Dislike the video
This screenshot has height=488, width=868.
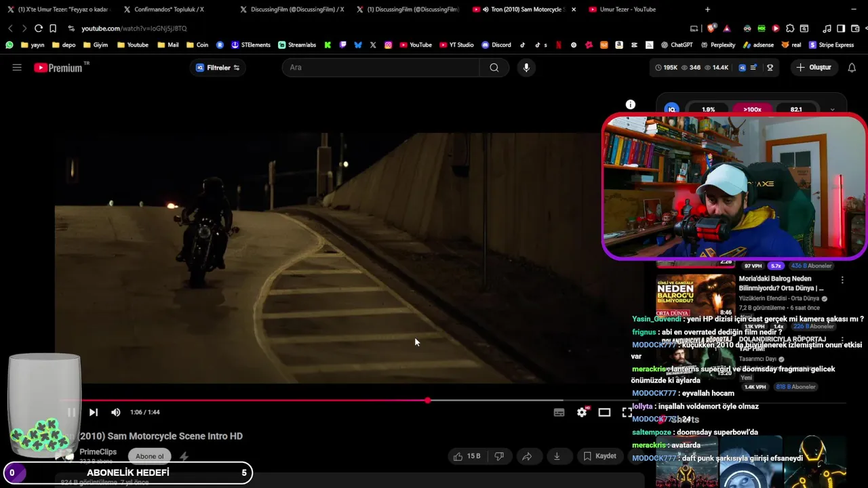pyautogui.click(x=498, y=456)
